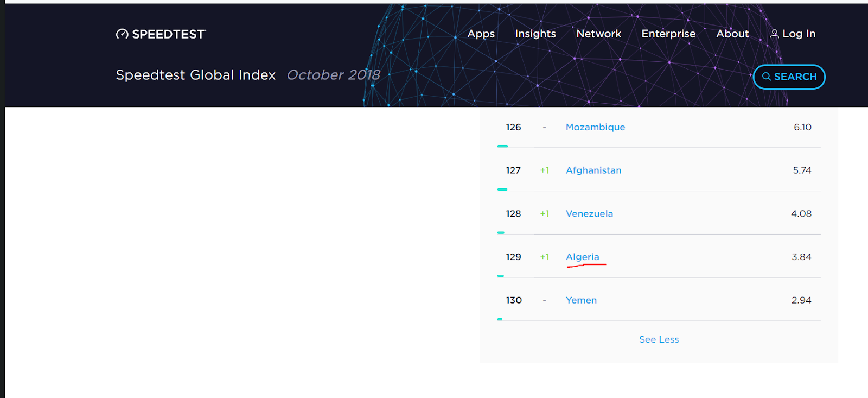Click rank number 128
Image resolution: width=868 pixels, height=398 pixels.
pos(513,213)
